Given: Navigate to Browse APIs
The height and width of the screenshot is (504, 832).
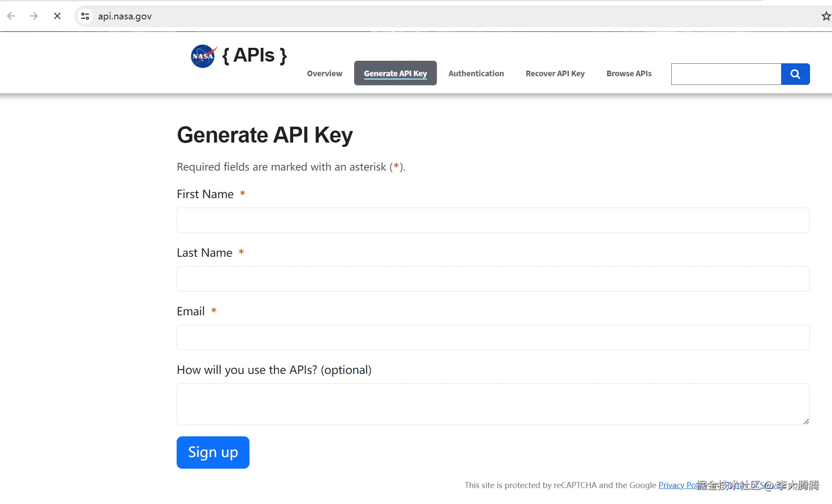Looking at the screenshot, I should coord(629,74).
